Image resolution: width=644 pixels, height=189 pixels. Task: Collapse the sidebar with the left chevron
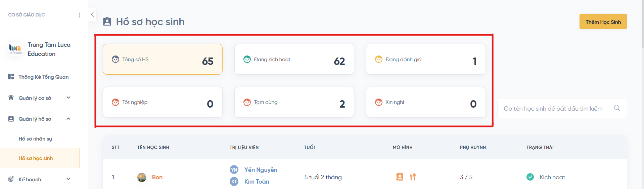point(92,14)
